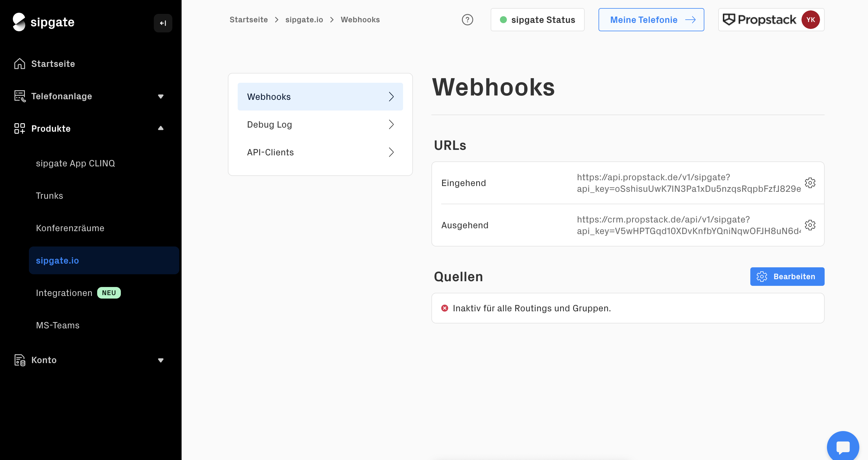868x460 pixels.
Task: Click the chevron next to API-Clients
Action: [391, 152]
